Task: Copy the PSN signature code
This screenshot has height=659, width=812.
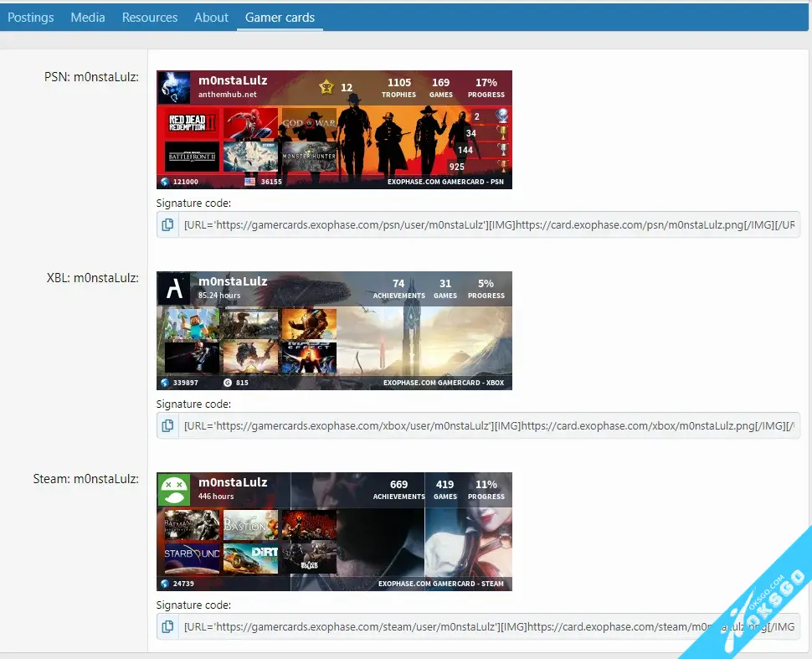Action: click(167, 224)
